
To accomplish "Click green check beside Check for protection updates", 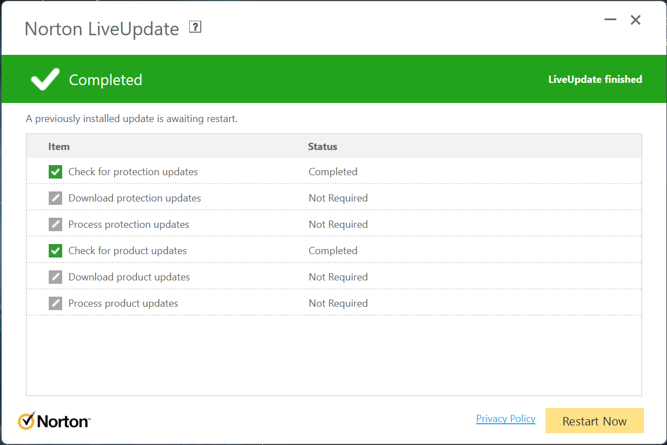I will point(56,172).
